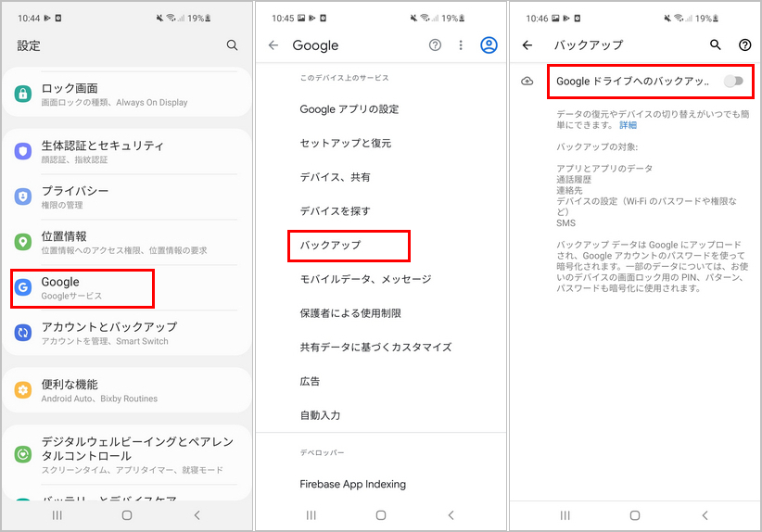
Task: Tap the アカウントとバックアップ sync icon
Action: 23,333
